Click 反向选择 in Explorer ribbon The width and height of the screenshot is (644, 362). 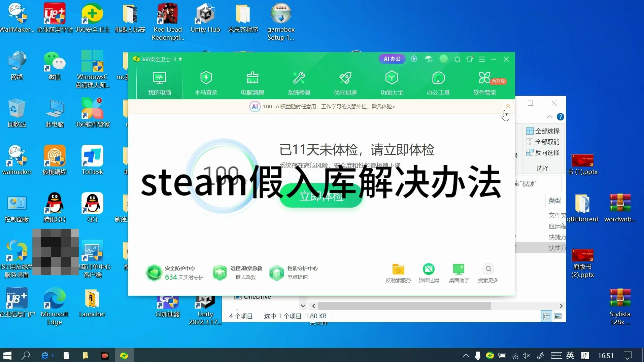pyautogui.click(x=543, y=152)
